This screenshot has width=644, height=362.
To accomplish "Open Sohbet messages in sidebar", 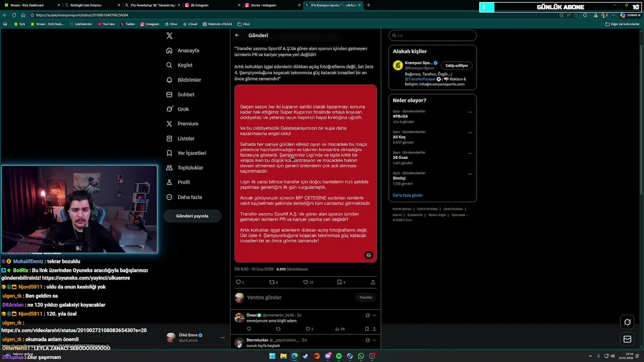I will (x=180, y=95).
